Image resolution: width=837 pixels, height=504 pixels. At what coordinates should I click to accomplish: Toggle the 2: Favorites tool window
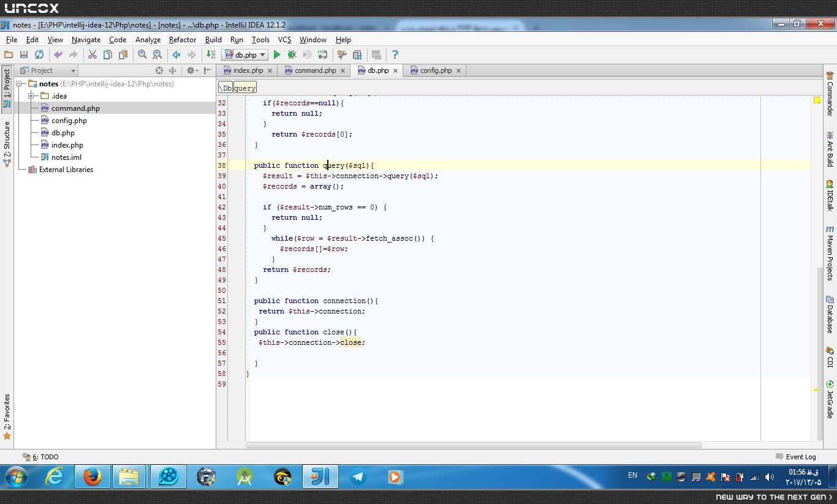7,417
